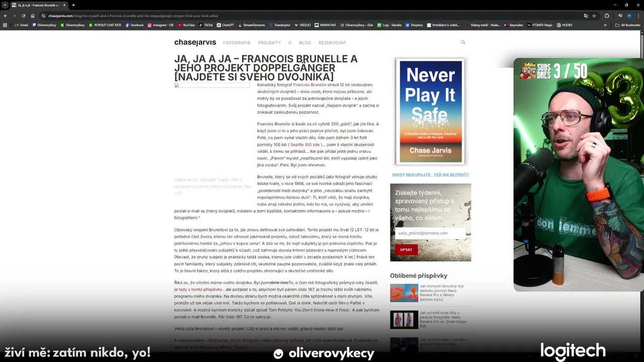Open the Prohlášení o volbě bookmark
This screenshot has height=362, width=644.
click(443, 25)
